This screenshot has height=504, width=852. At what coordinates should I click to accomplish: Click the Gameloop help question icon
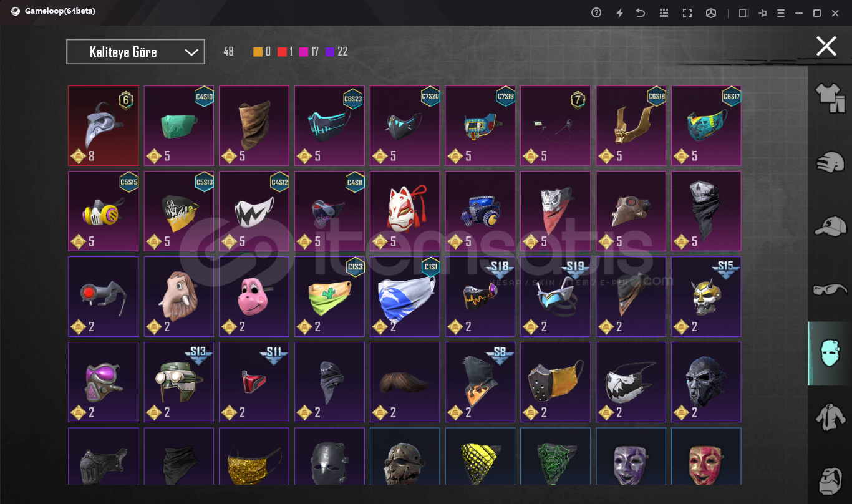596,12
